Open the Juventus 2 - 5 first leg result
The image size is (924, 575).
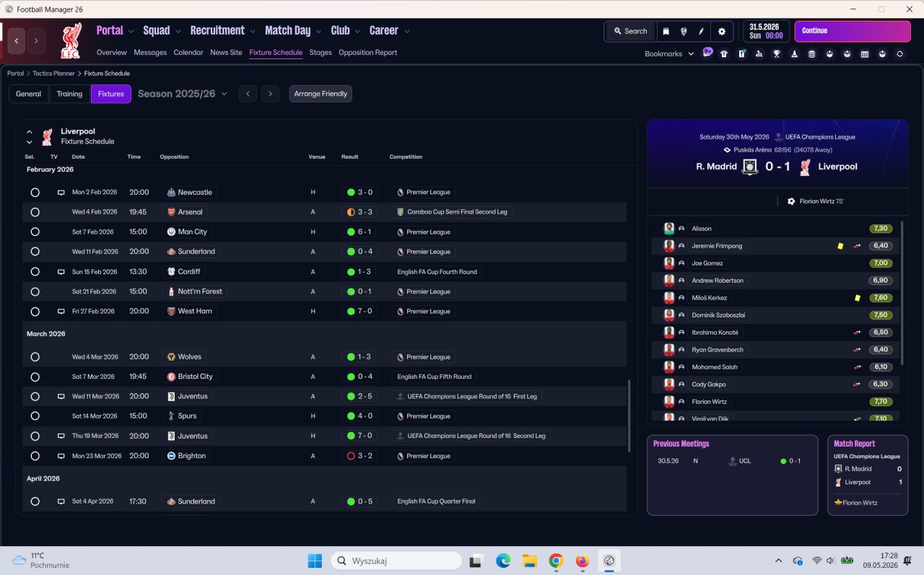click(x=359, y=397)
